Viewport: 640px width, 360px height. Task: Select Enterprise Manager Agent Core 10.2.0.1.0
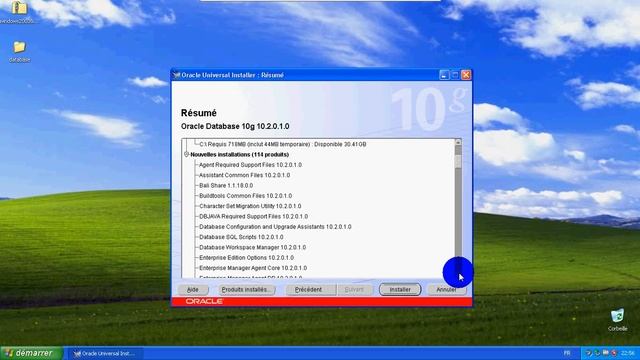tap(253, 268)
